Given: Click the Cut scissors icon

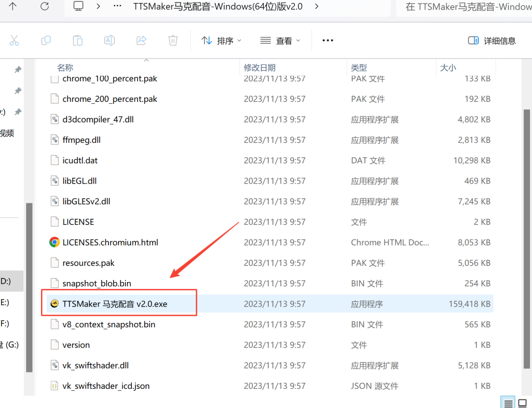Looking at the screenshot, I should 14,41.
